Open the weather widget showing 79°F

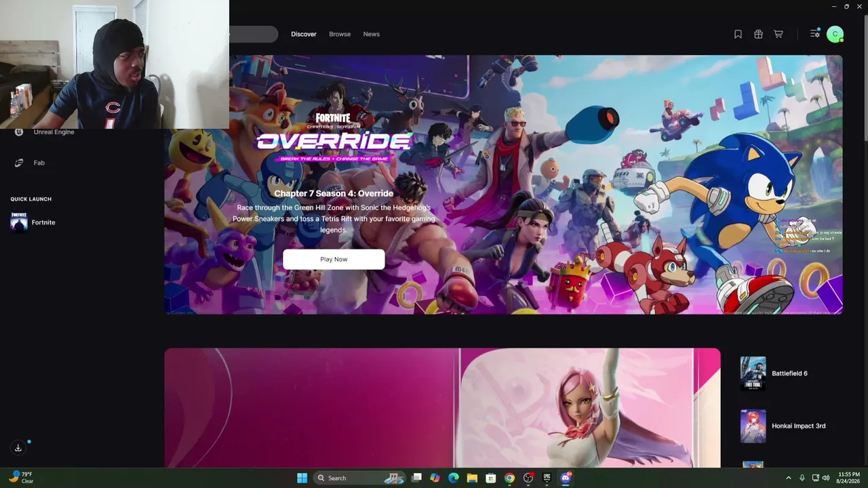(21, 477)
